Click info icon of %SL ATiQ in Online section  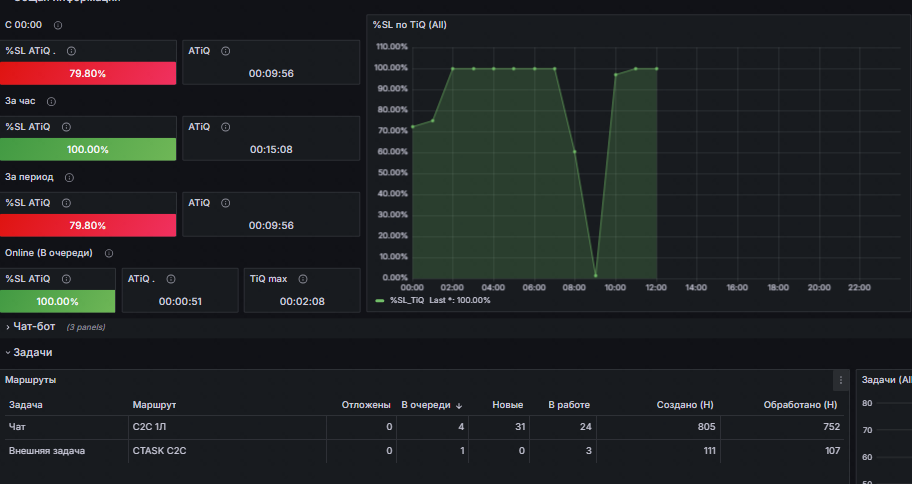point(66,279)
